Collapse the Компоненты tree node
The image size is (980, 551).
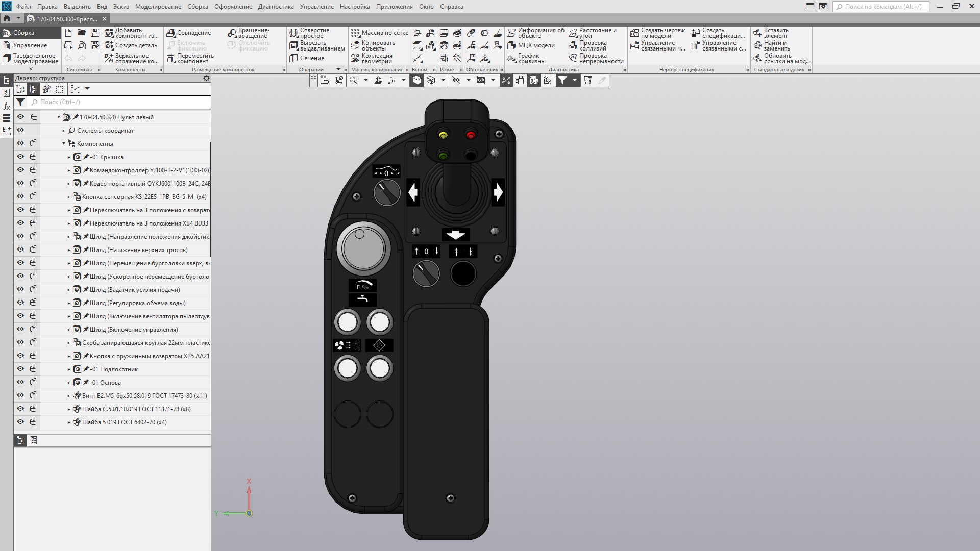[x=64, y=144]
